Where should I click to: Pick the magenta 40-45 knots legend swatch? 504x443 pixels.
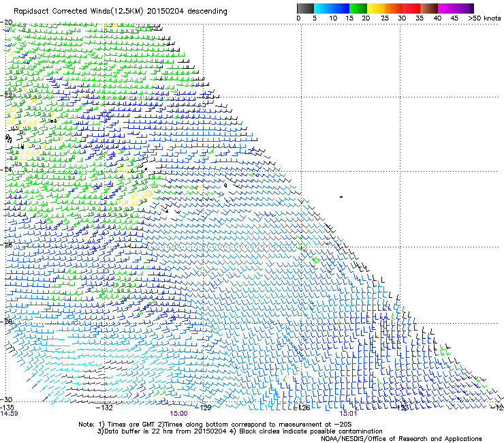[x=447, y=8]
